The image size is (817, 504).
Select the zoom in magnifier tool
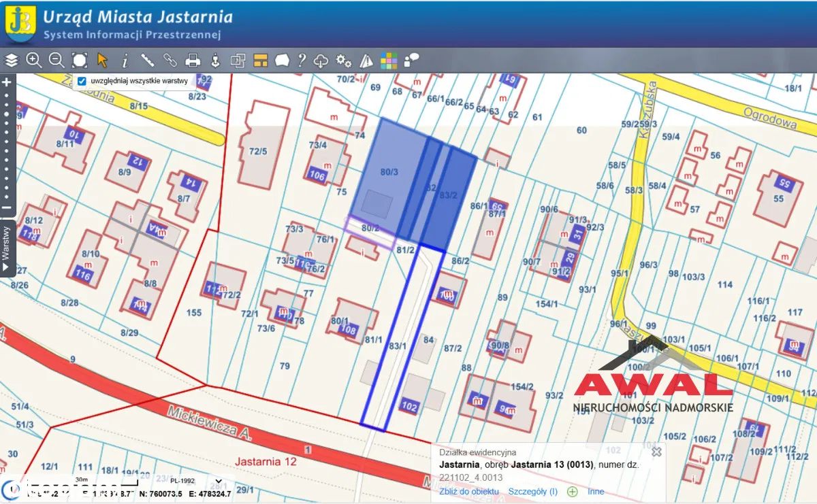coord(34,61)
